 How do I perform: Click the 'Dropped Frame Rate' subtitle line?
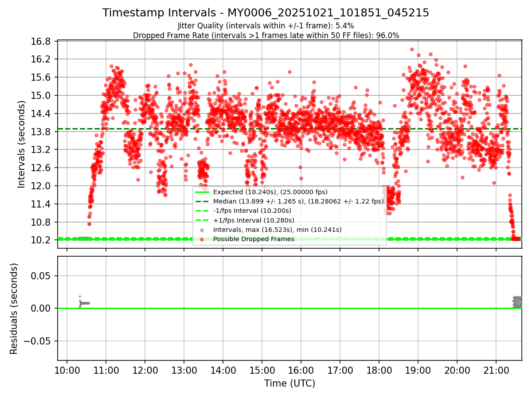click(x=266, y=35)
